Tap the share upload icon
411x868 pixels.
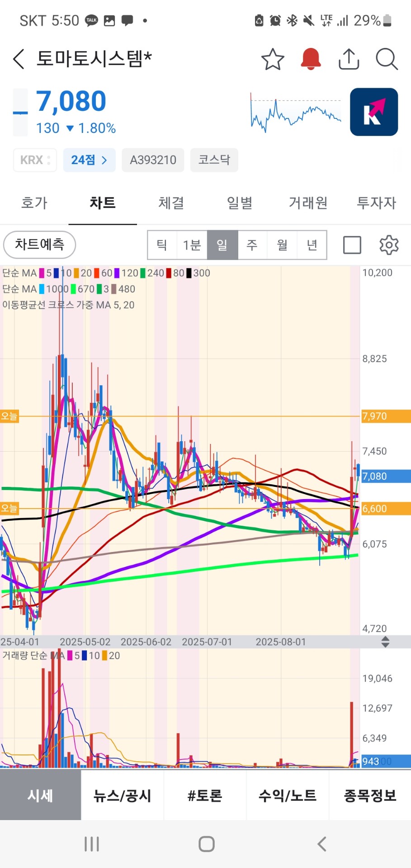tap(349, 59)
